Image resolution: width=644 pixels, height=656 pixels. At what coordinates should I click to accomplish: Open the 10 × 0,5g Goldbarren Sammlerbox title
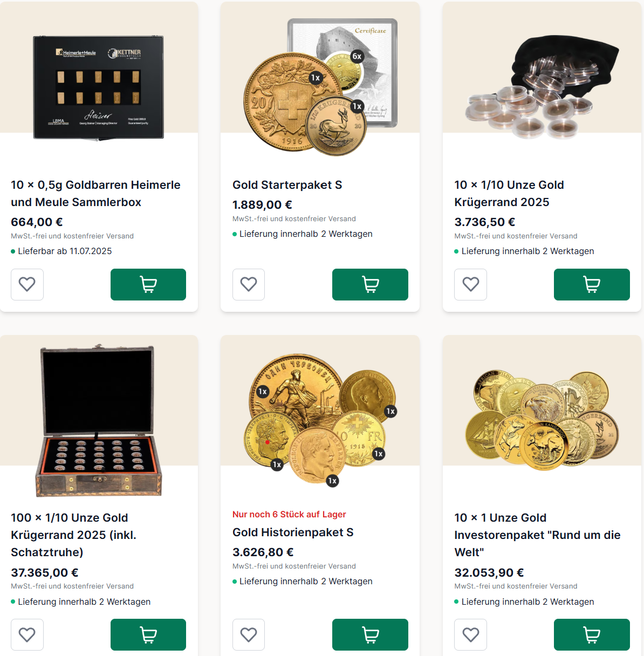point(95,193)
